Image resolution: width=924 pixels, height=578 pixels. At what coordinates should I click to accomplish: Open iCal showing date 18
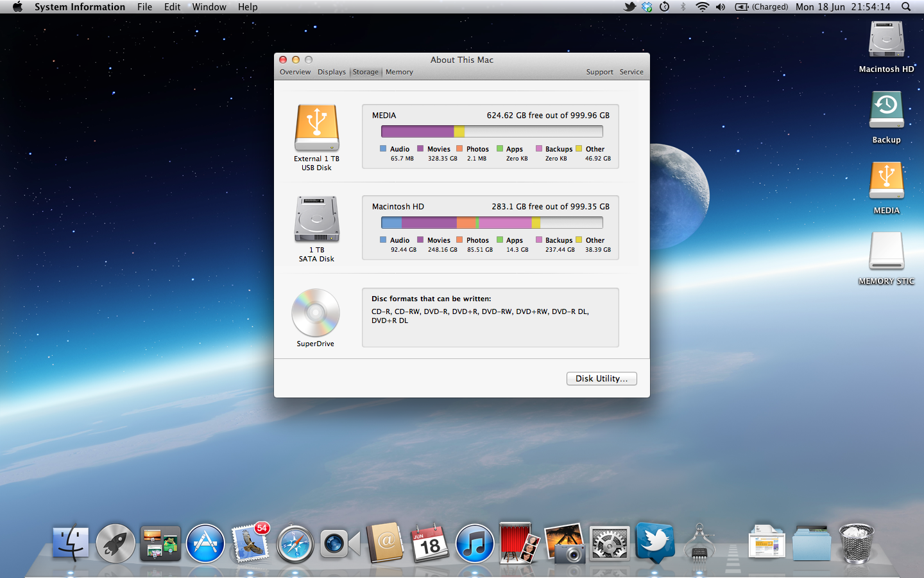430,543
